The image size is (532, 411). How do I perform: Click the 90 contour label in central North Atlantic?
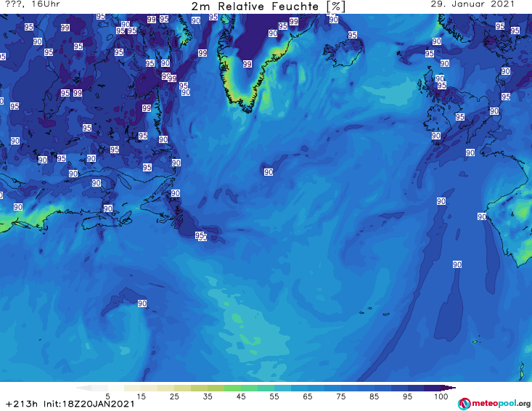click(269, 172)
